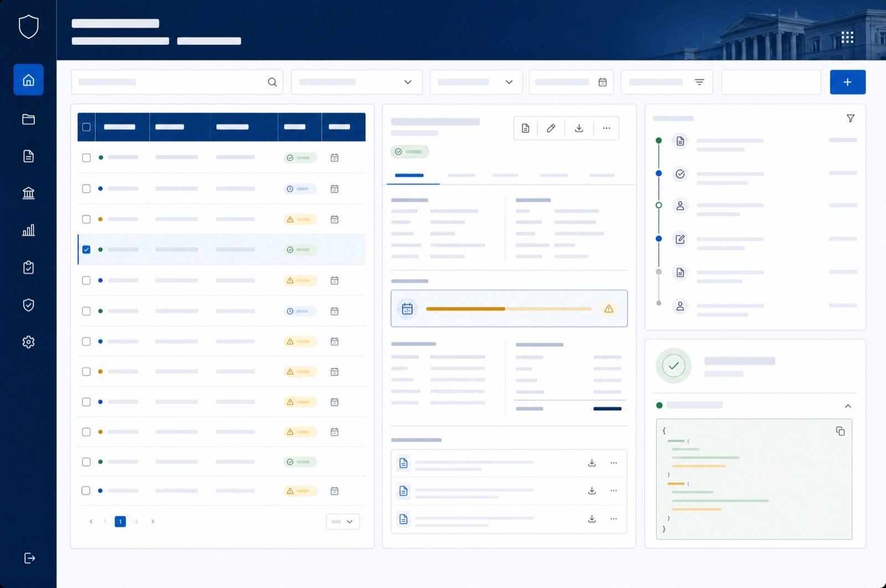Viewport: 886px width, 588px height.
Task: Copy code with the copy icon
Action: 840,431
